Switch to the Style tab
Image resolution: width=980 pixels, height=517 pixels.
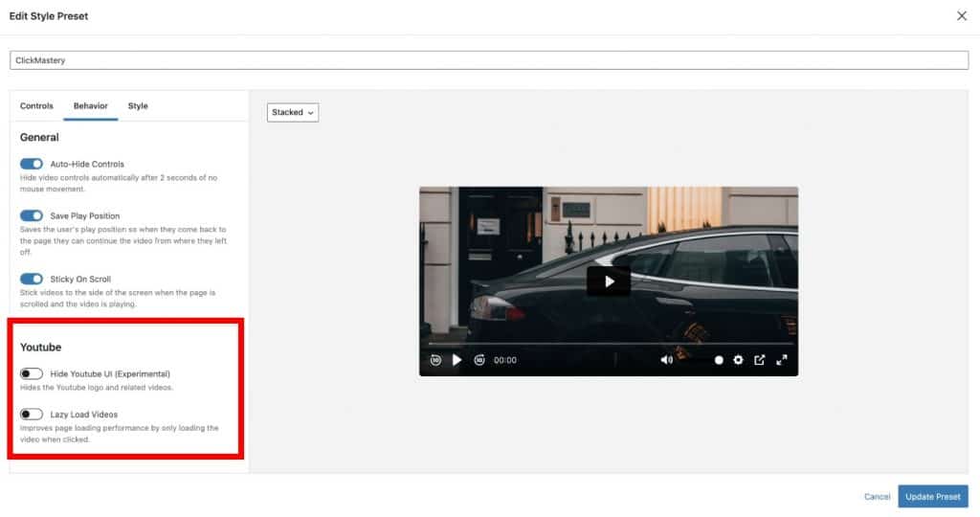(x=138, y=105)
